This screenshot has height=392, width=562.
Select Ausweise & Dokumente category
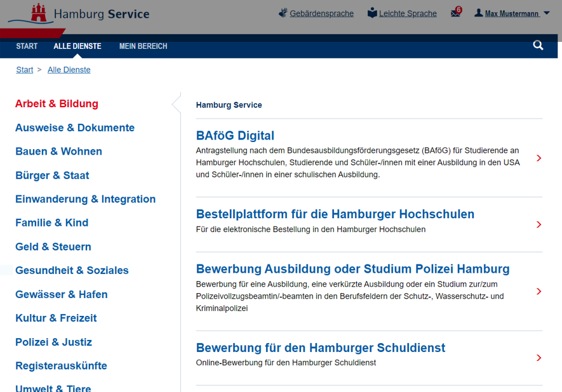coord(75,127)
